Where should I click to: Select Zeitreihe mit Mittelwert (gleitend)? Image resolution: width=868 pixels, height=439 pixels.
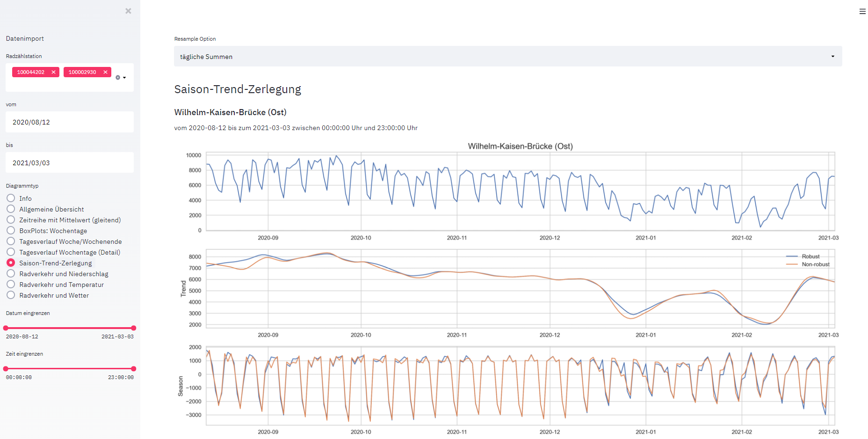click(x=11, y=220)
